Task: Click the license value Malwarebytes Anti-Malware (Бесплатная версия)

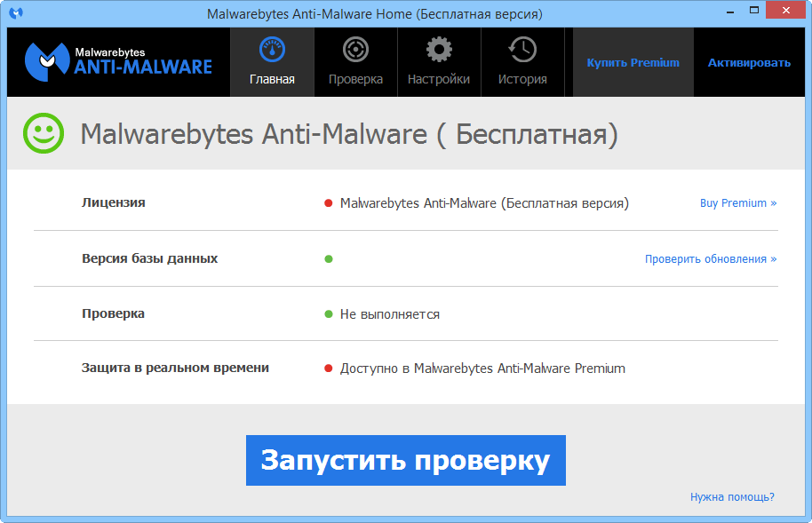Action: 485,203
